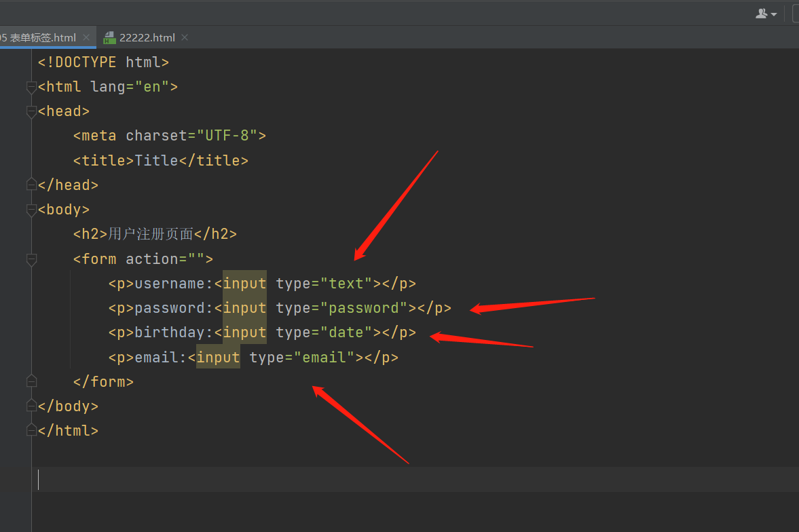The width and height of the screenshot is (799, 532).
Task: Click the "en" attribute value in html tag
Action: (152, 87)
